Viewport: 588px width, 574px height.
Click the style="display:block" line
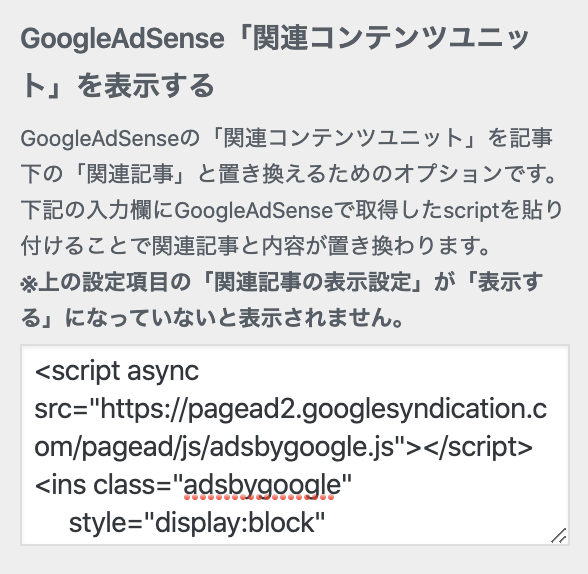(x=196, y=523)
